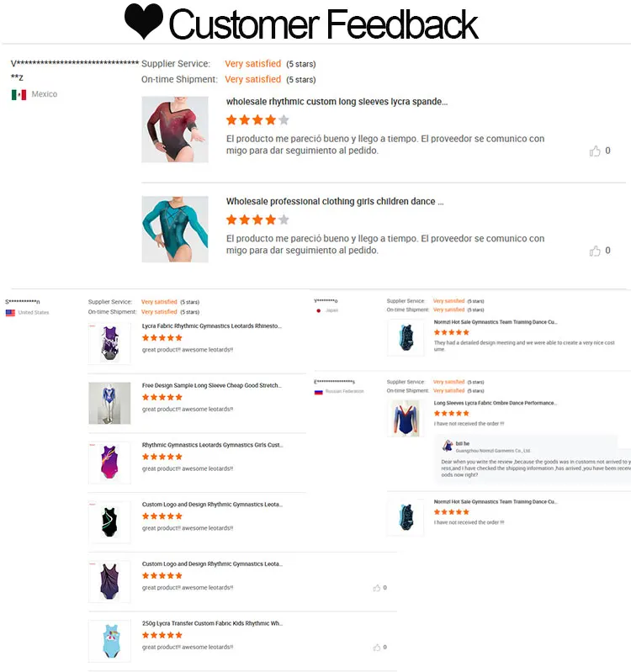Open '250g Lycra Transfer Custom Fabric' product link
Image resolution: width=631 pixels, height=672 pixels.
(x=212, y=623)
